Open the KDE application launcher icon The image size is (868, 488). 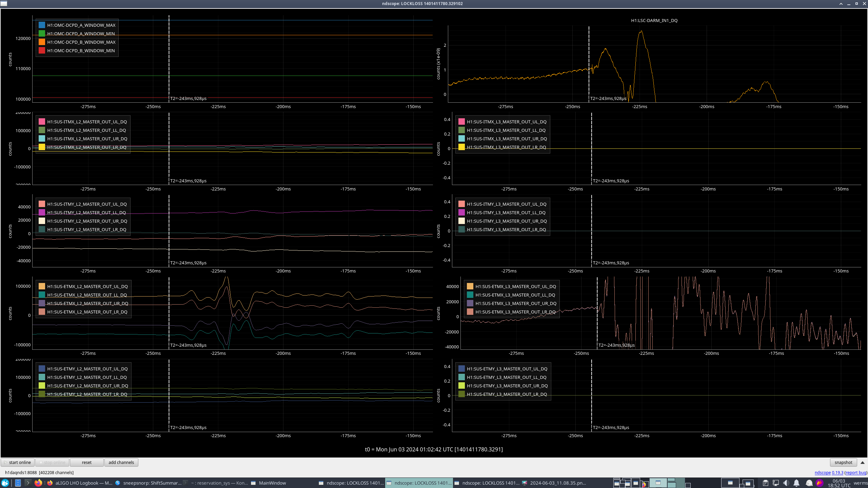point(5,483)
